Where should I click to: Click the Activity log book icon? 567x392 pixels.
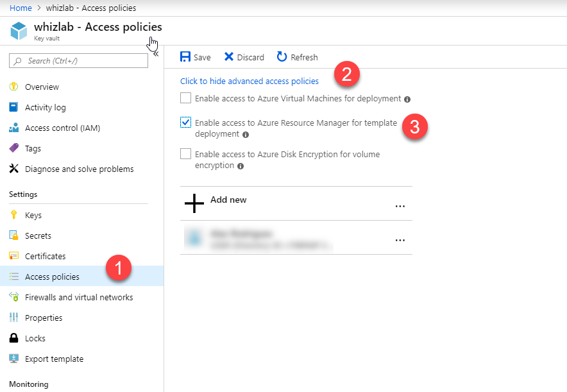[x=13, y=107]
